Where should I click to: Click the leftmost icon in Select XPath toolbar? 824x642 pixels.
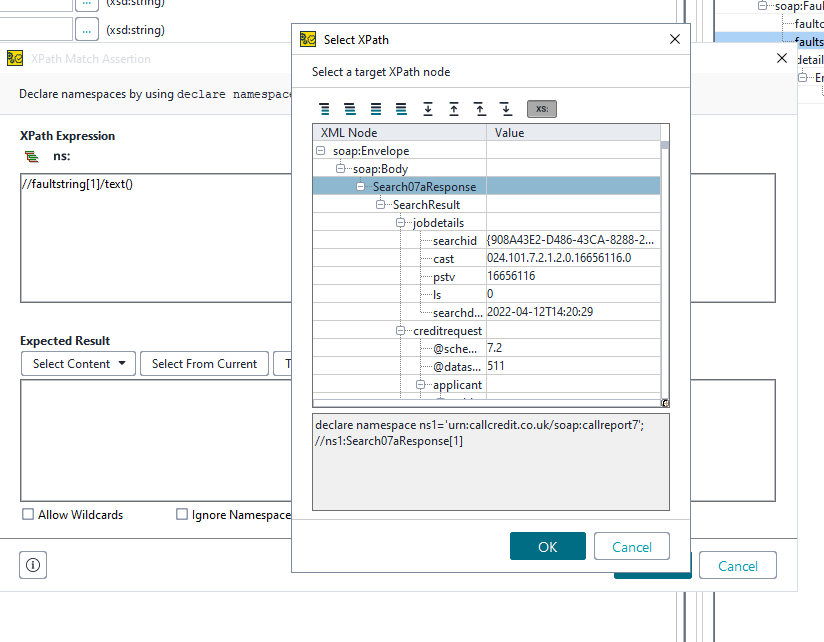click(x=324, y=108)
